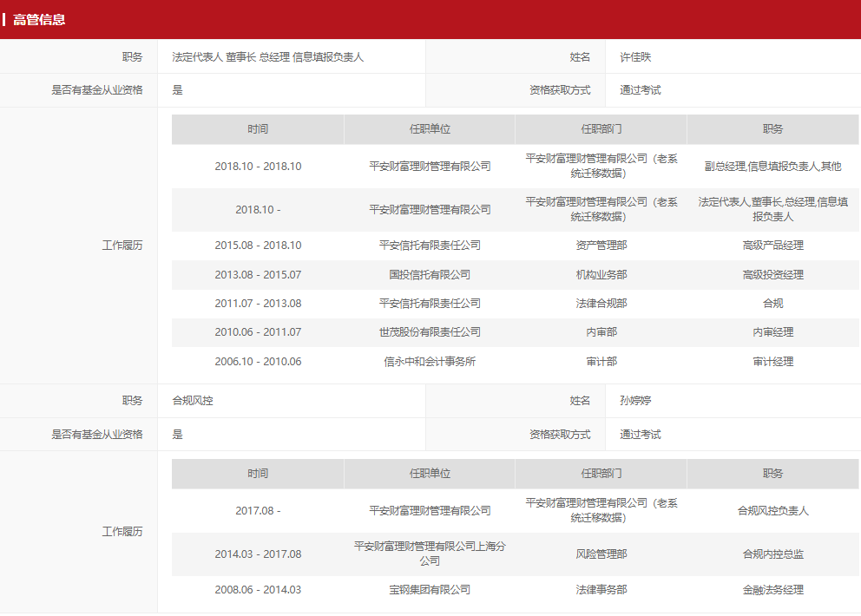
Task: Click the date range 2011.07 - 2013.08
Action: click(x=258, y=304)
